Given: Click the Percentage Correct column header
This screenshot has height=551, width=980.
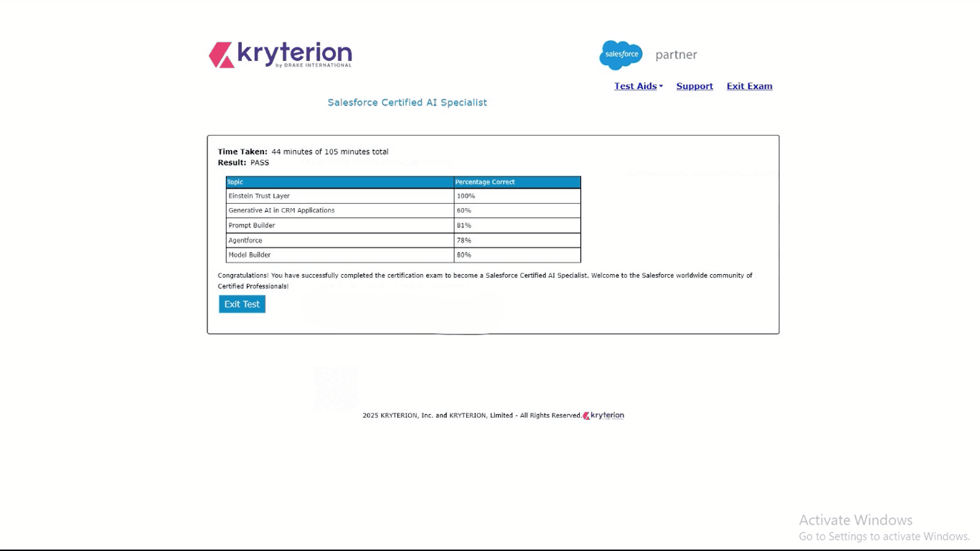Looking at the screenshot, I should click(485, 182).
